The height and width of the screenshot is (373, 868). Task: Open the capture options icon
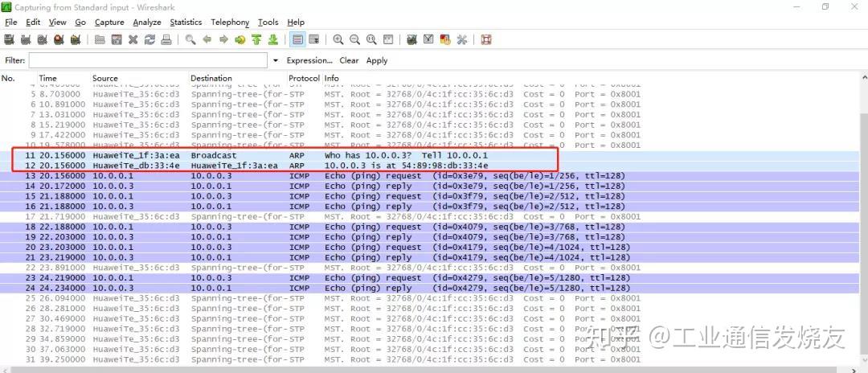(x=26, y=40)
